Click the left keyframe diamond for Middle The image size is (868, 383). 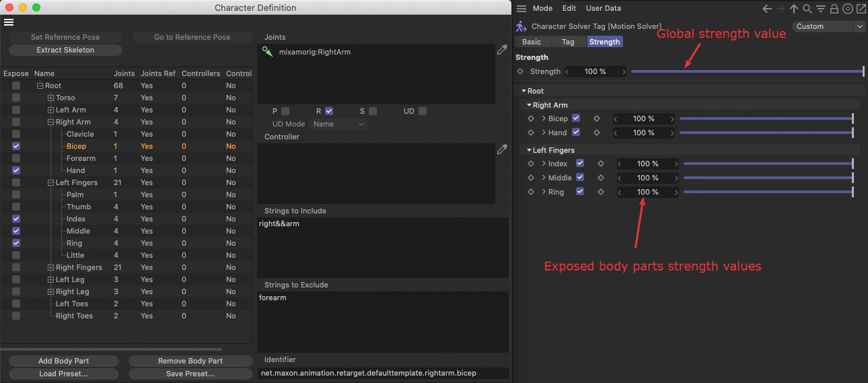(531, 178)
